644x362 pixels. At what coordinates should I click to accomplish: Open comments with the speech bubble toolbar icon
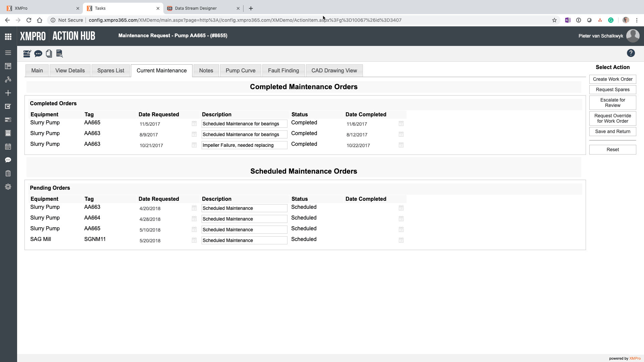point(38,54)
